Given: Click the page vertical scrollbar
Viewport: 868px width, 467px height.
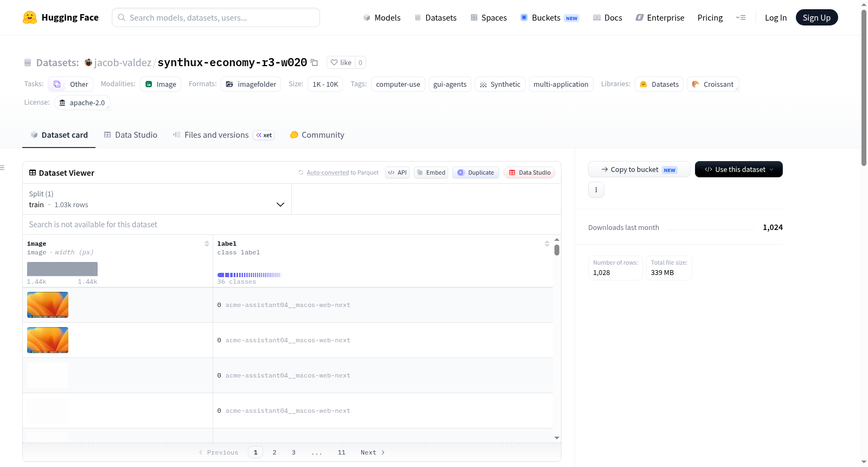Looking at the screenshot, I should coord(864,87).
